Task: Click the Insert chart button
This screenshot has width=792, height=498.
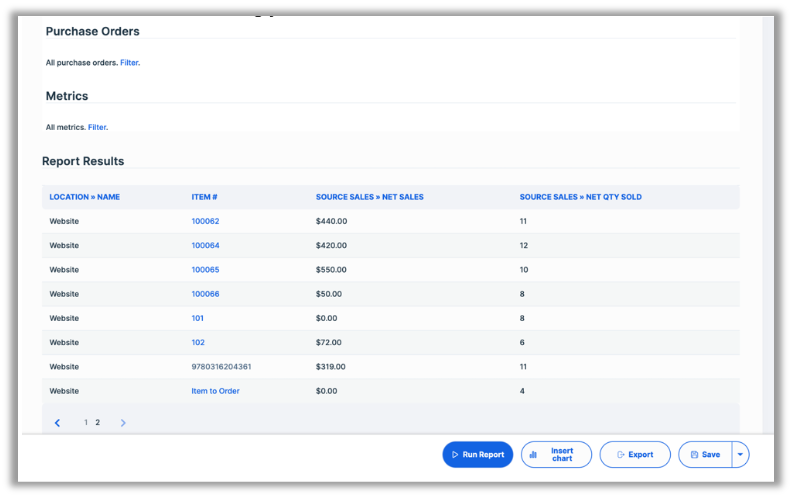Action: 556,454
